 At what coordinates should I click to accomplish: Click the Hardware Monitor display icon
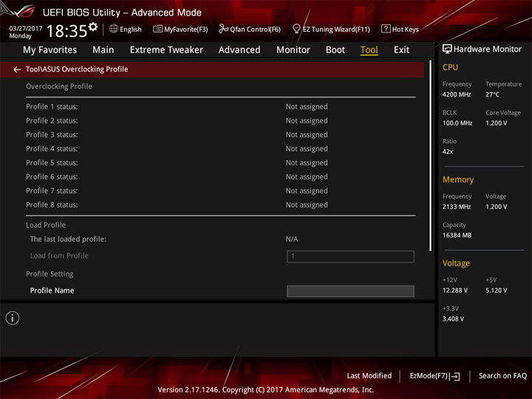point(447,50)
